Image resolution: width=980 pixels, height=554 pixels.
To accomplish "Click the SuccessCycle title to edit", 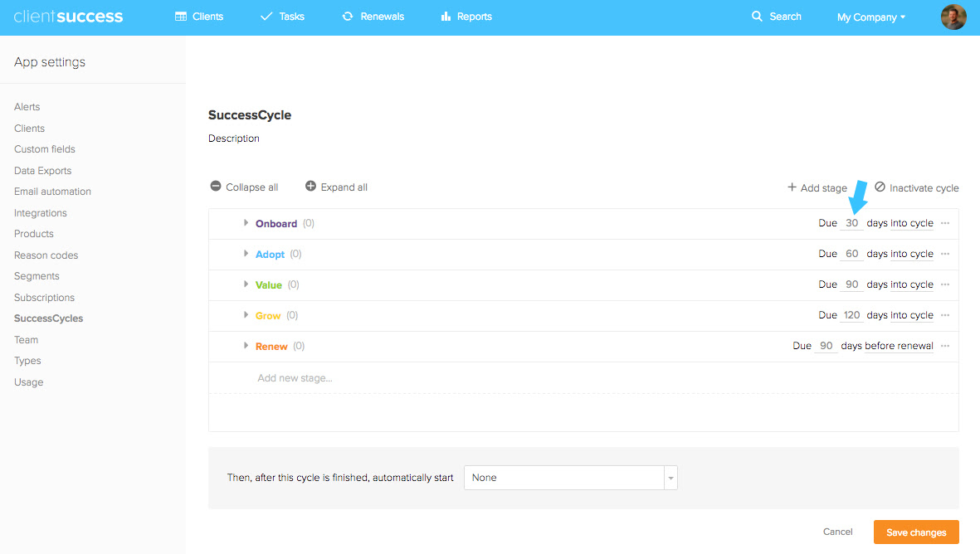I will pyautogui.click(x=250, y=115).
